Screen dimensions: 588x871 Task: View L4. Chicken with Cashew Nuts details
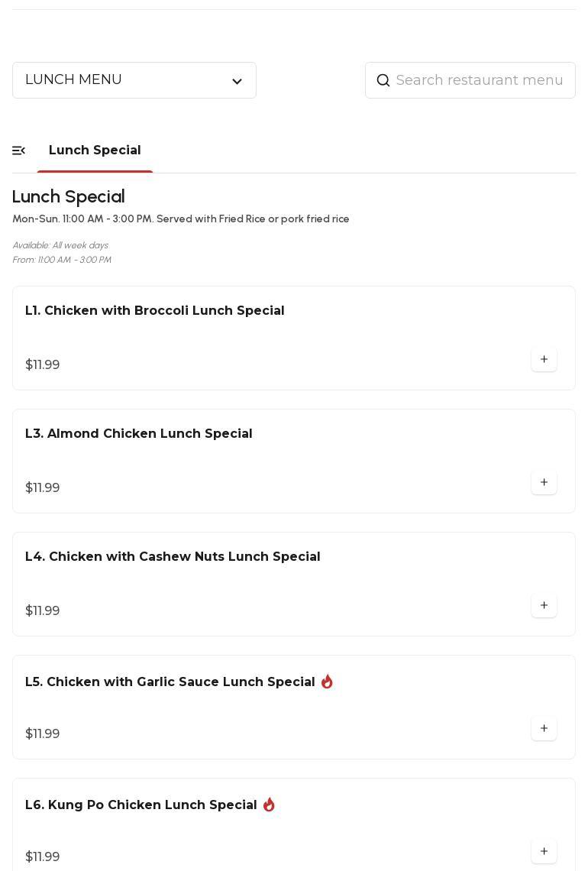tap(173, 557)
